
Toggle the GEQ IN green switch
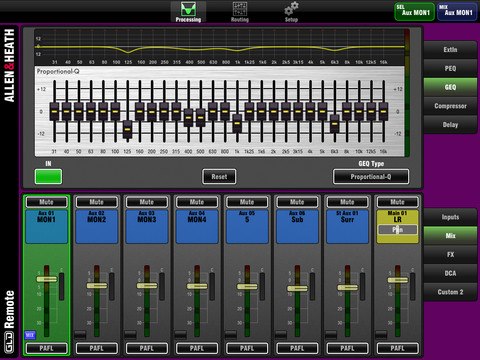48,177
